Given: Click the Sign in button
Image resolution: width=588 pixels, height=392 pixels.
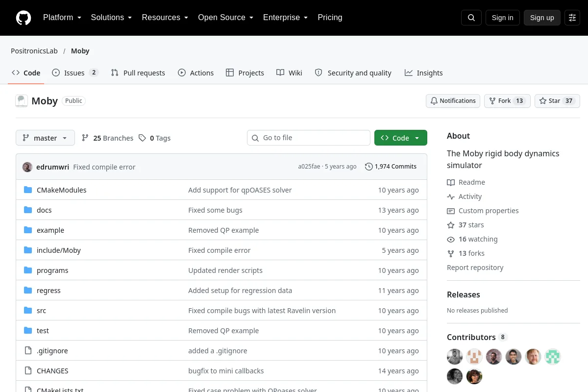Looking at the screenshot, I should click(502, 18).
